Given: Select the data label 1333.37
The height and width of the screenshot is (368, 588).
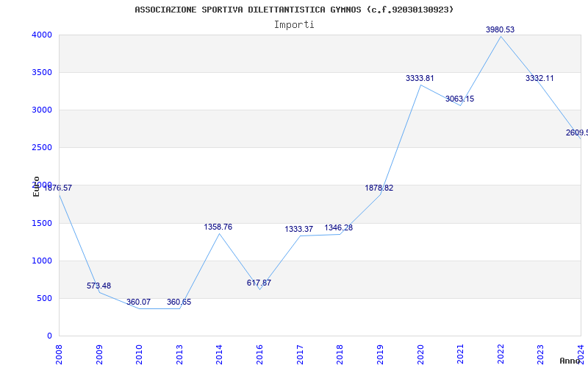Looking at the screenshot, I should (299, 230).
